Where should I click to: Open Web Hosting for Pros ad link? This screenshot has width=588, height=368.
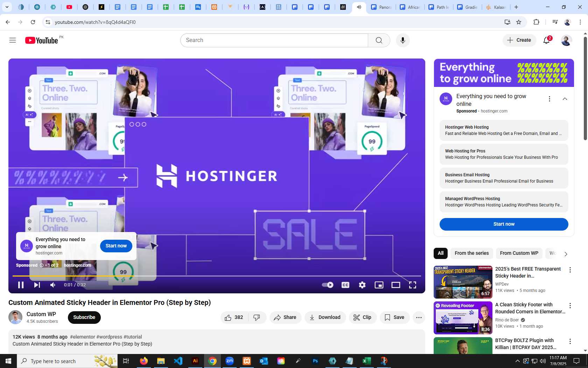(504, 154)
